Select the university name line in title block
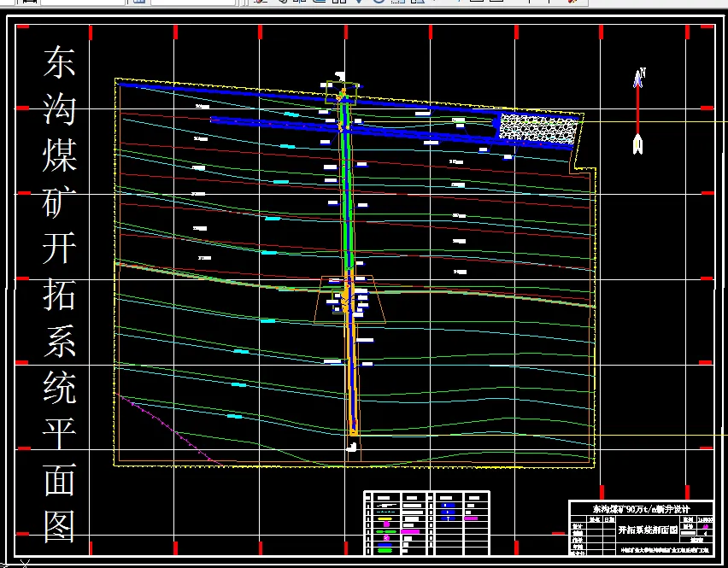728x568 pixels. coord(665,550)
